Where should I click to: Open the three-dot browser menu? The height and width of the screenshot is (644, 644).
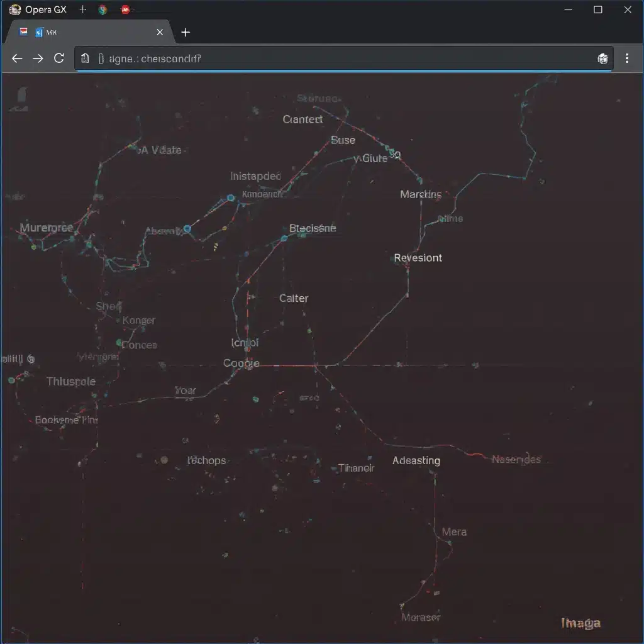pyautogui.click(x=626, y=58)
